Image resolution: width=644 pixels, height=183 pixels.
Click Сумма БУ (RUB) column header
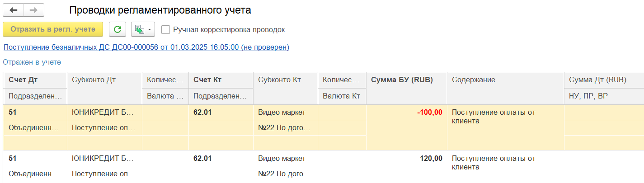tap(407, 80)
